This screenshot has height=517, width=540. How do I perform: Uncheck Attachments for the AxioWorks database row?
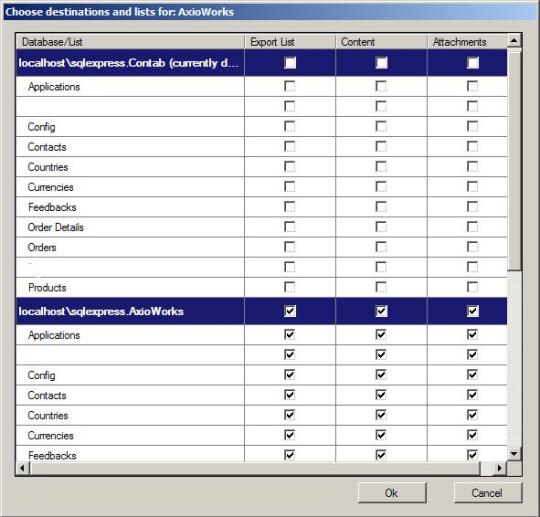point(472,311)
